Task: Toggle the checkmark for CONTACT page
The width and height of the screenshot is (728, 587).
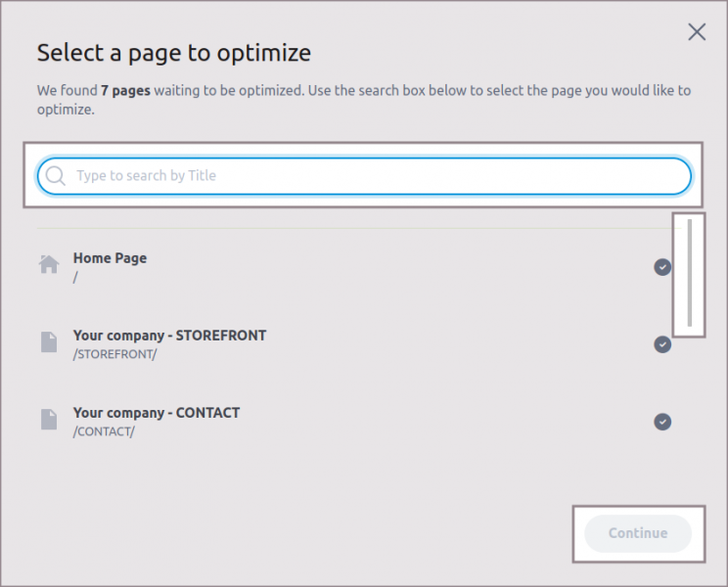Action: pos(662,422)
